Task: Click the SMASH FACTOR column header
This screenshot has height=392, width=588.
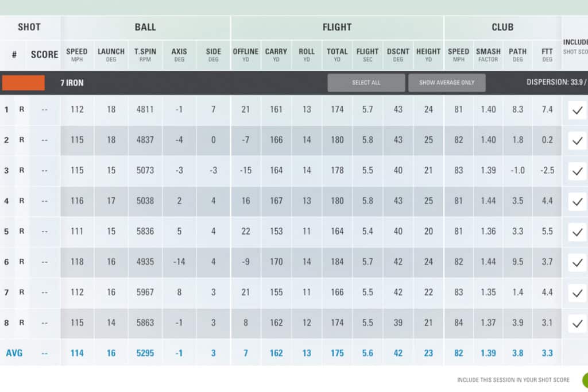Action: click(x=488, y=55)
